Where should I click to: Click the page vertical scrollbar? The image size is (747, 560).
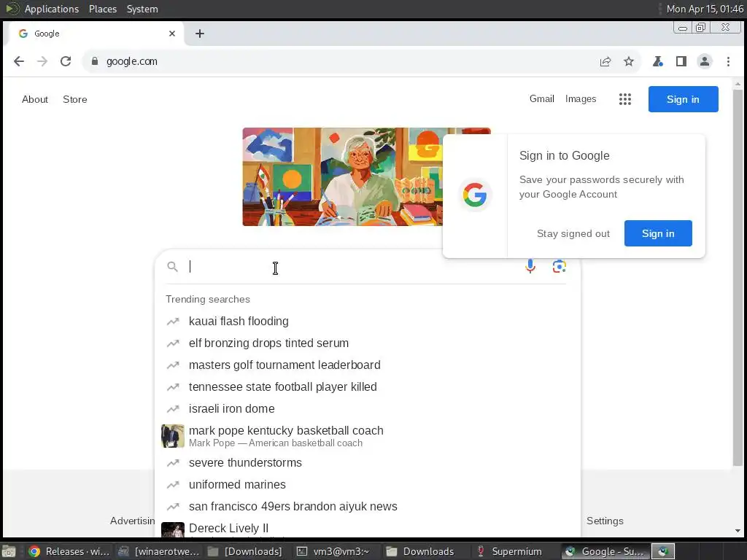tap(738, 278)
